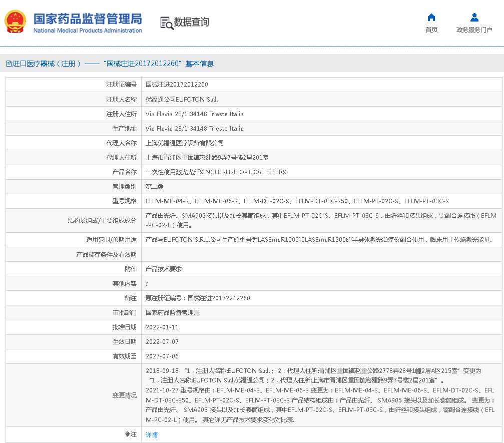
Task: Click the approval date 2022-01-11
Action: pos(162,327)
